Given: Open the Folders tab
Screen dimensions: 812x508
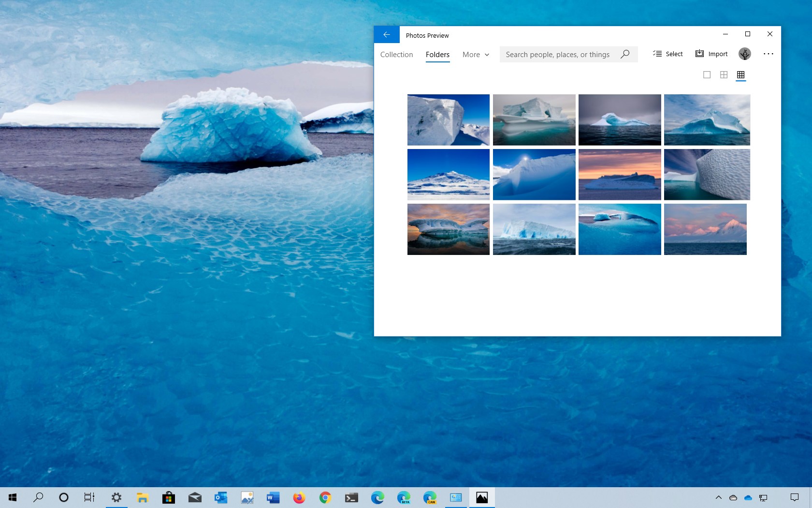Looking at the screenshot, I should click(437, 54).
